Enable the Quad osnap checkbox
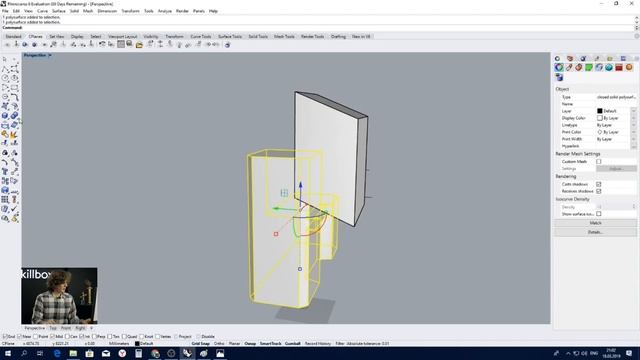640x360 pixels. (x=124, y=337)
